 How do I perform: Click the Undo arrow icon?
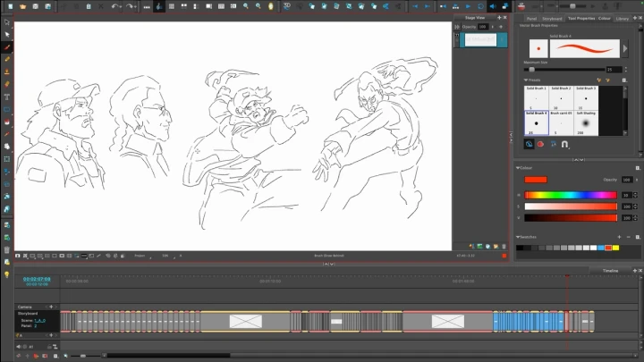tap(116, 6)
